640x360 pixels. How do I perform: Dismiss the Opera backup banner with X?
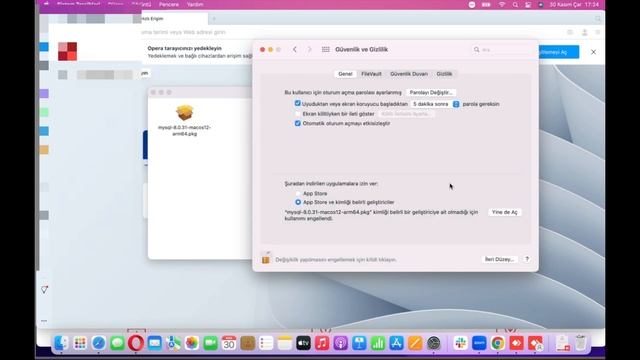click(593, 52)
